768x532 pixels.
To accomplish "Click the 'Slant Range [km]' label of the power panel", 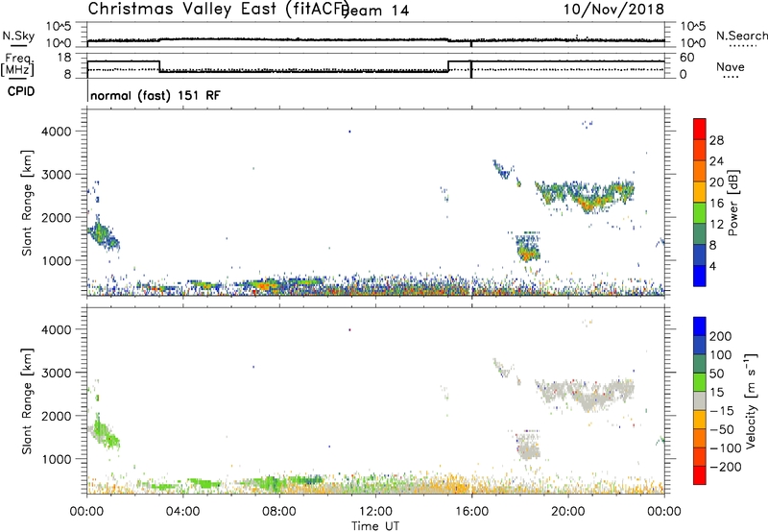I will [27, 203].
